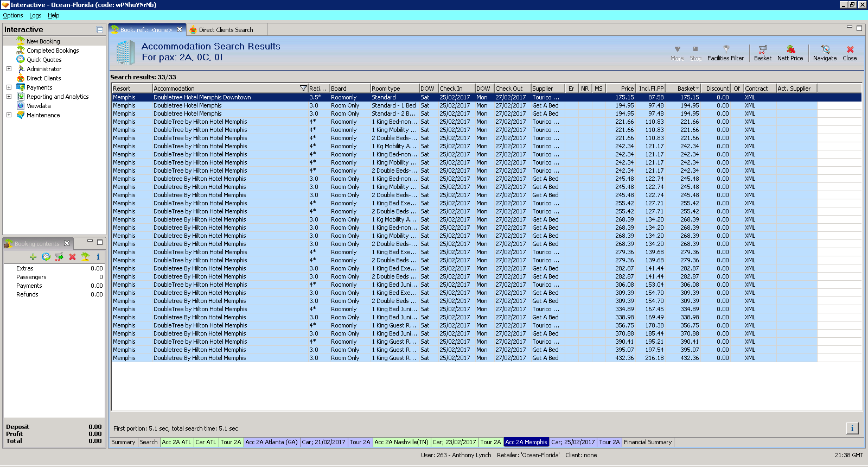Open the Logs menu

coord(35,15)
